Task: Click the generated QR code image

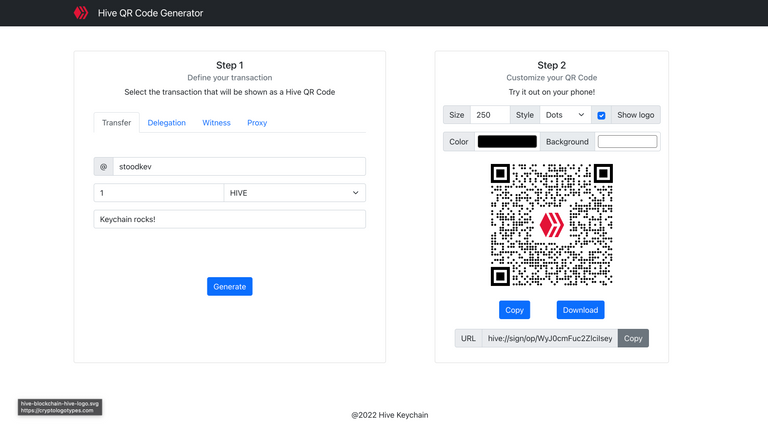Action: pos(552,225)
